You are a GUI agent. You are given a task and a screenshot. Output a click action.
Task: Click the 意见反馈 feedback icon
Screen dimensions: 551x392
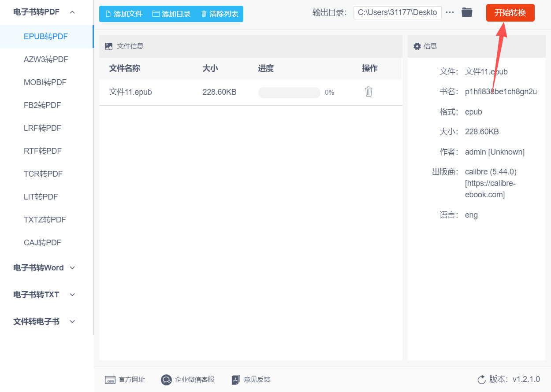[x=235, y=380]
